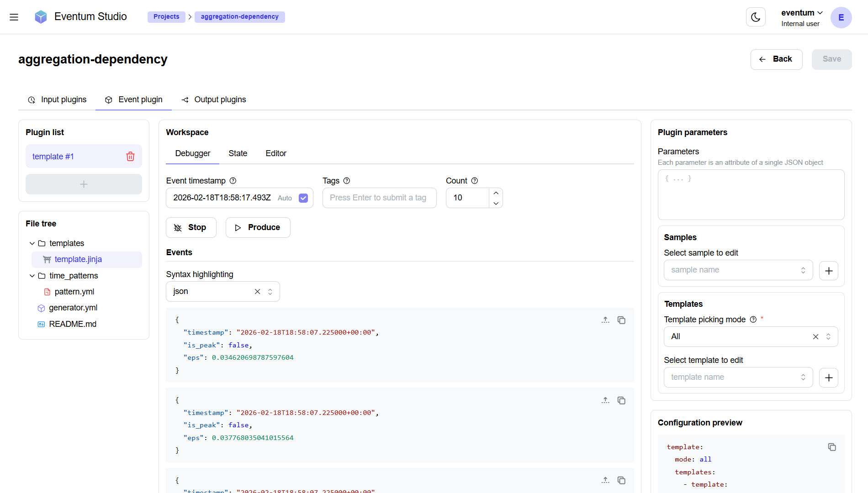Add a new sample with the plus icon
The width and height of the screenshot is (868, 493).
(x=829, y=270)
